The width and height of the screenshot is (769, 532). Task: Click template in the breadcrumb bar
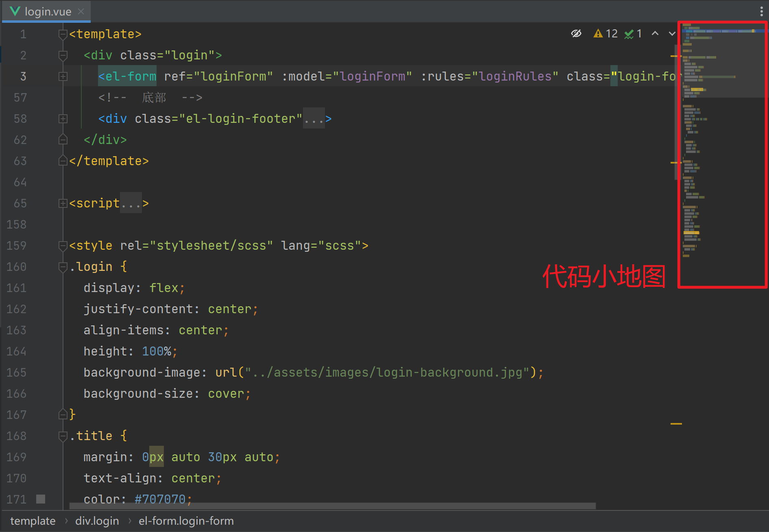[x=33, y=521]
